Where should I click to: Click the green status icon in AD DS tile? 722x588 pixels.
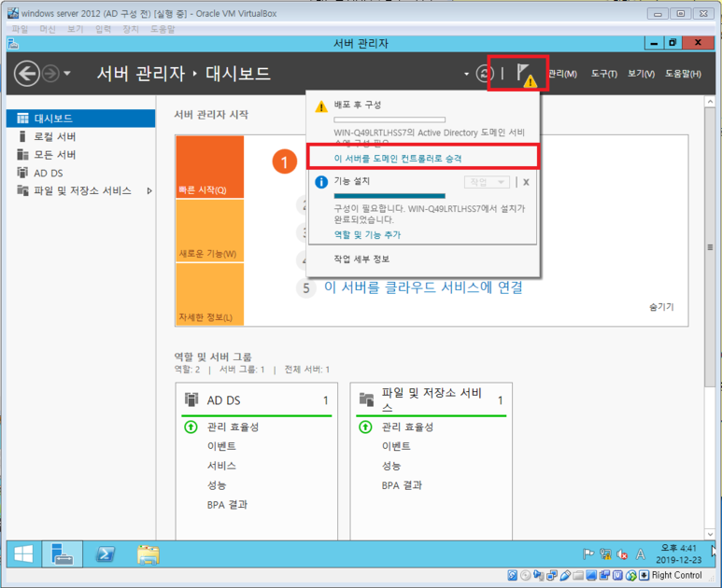191,427
